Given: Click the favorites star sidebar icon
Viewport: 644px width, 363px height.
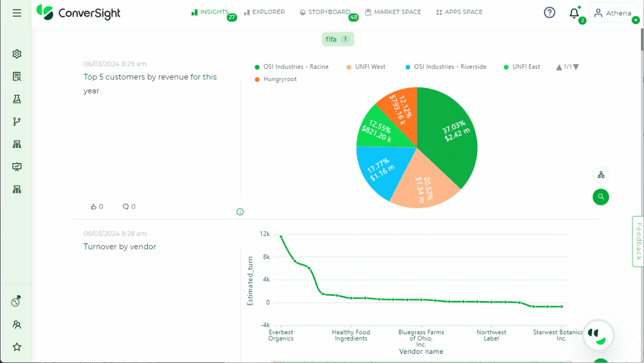Looking at the screenshot, I should pos(17,347).
